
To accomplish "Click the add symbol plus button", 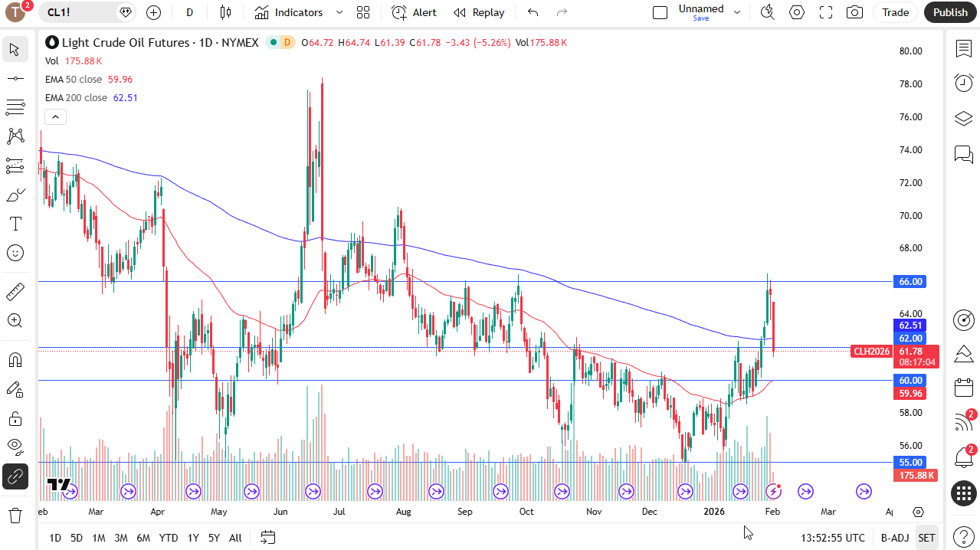I will click(x=153, y=12).
